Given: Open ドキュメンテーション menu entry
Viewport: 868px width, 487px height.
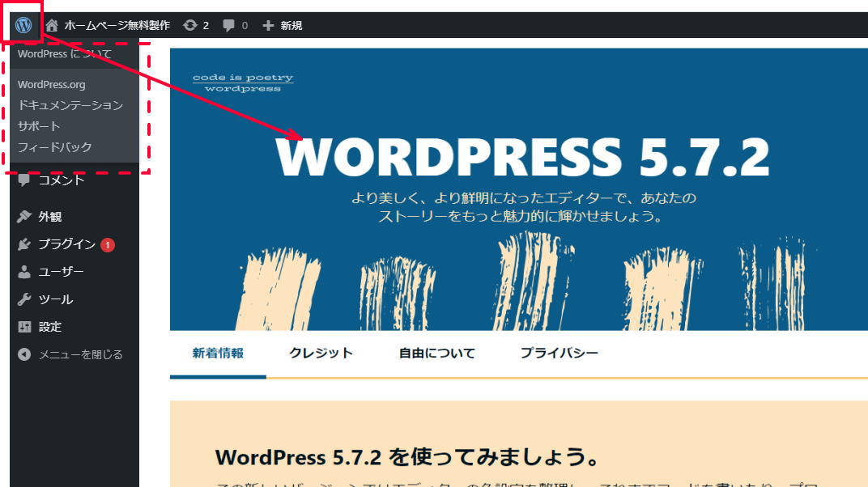Looking at the screenshot, I should 70,105.
